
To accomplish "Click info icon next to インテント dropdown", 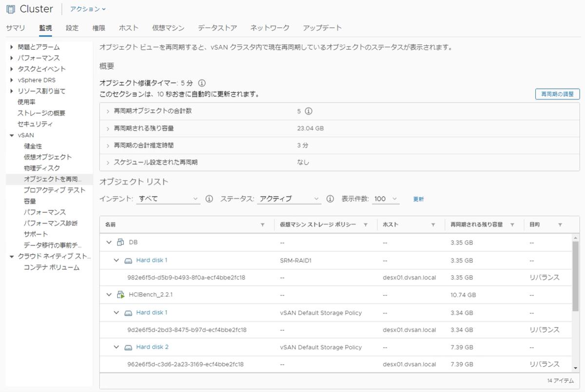I will point(209,199).
